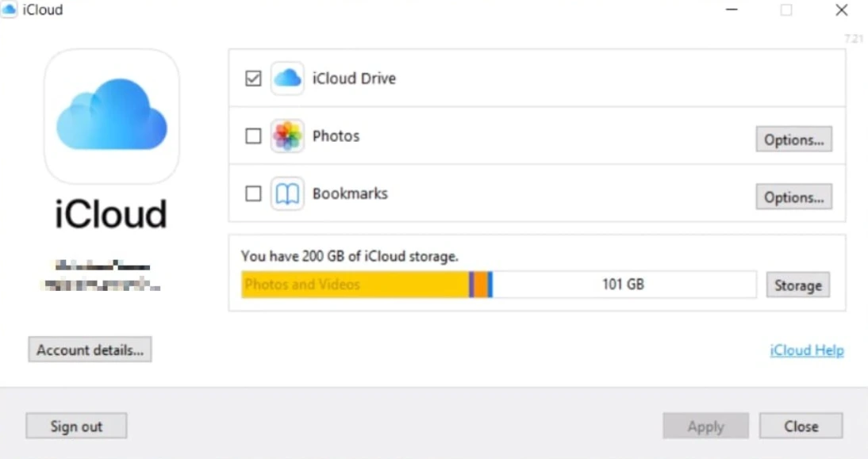Open Options for Bookmarks
This screenshot has width=868, height=459.
click(793, 196)
